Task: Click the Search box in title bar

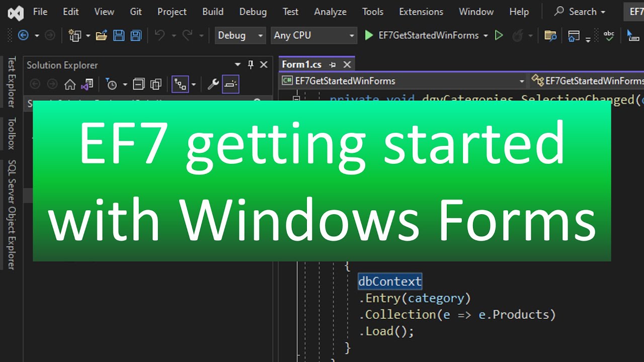Action: coord(579,12)
